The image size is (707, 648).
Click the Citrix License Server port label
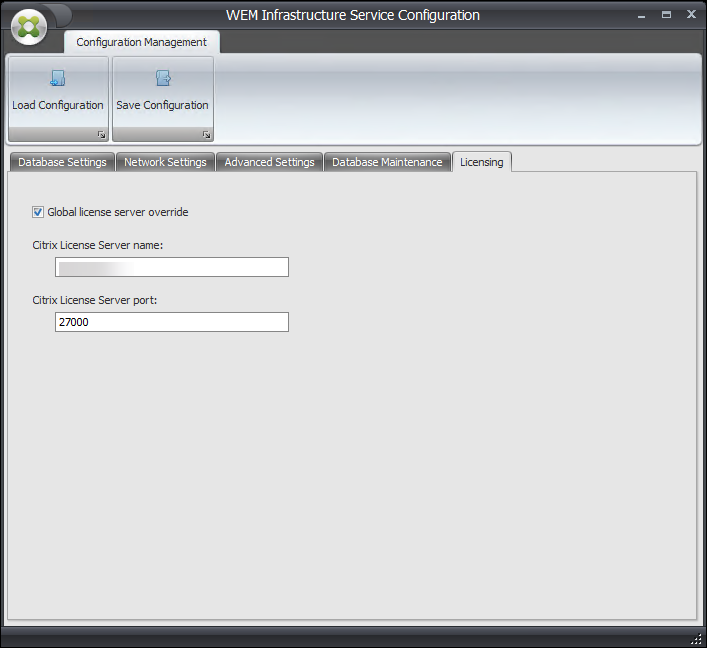[95, 300]
